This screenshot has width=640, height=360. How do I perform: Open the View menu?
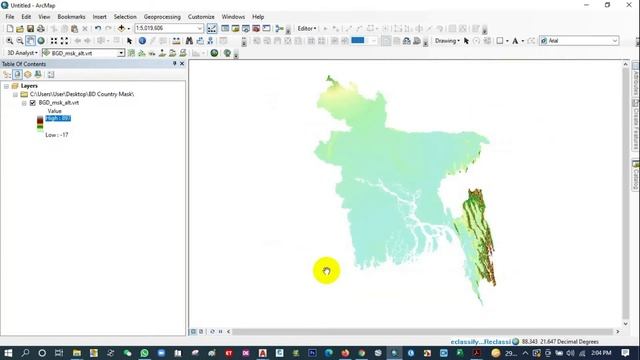[44, 17]
